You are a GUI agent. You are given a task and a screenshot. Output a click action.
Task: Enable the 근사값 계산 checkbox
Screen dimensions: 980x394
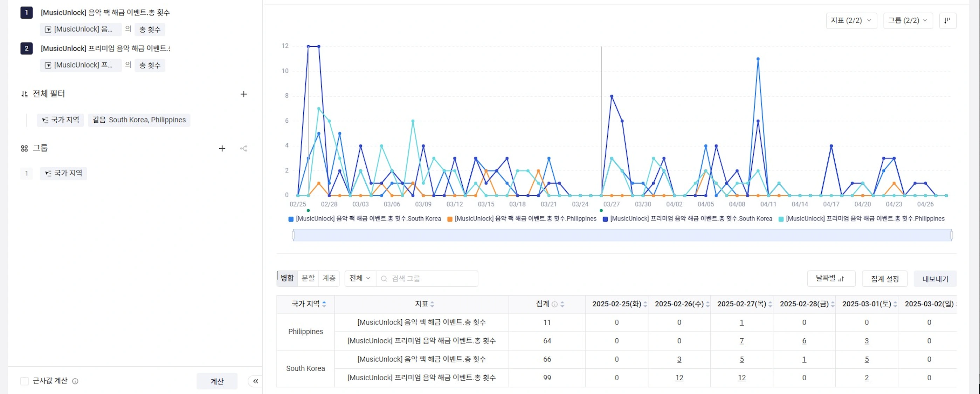tap(25, 381)
